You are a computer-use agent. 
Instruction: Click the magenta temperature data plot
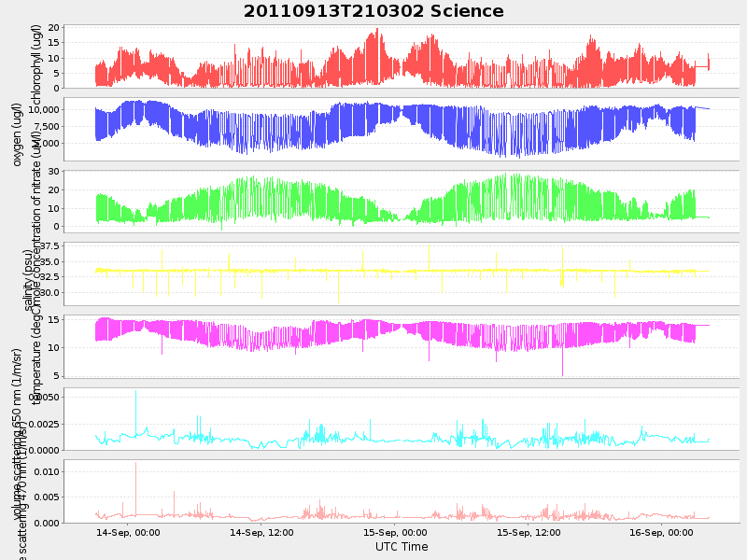tap(402, 346)
